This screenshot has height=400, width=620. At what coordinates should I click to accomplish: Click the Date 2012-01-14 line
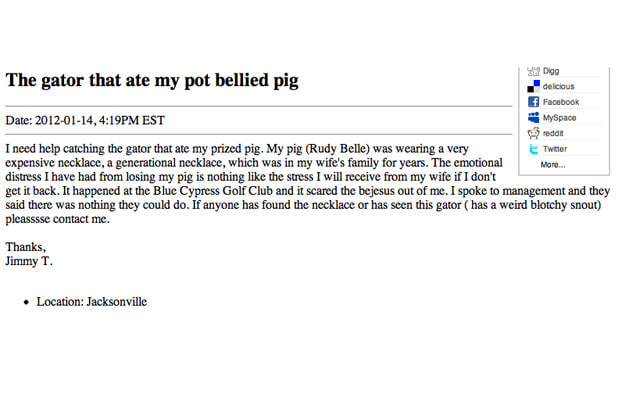[85, 120]
